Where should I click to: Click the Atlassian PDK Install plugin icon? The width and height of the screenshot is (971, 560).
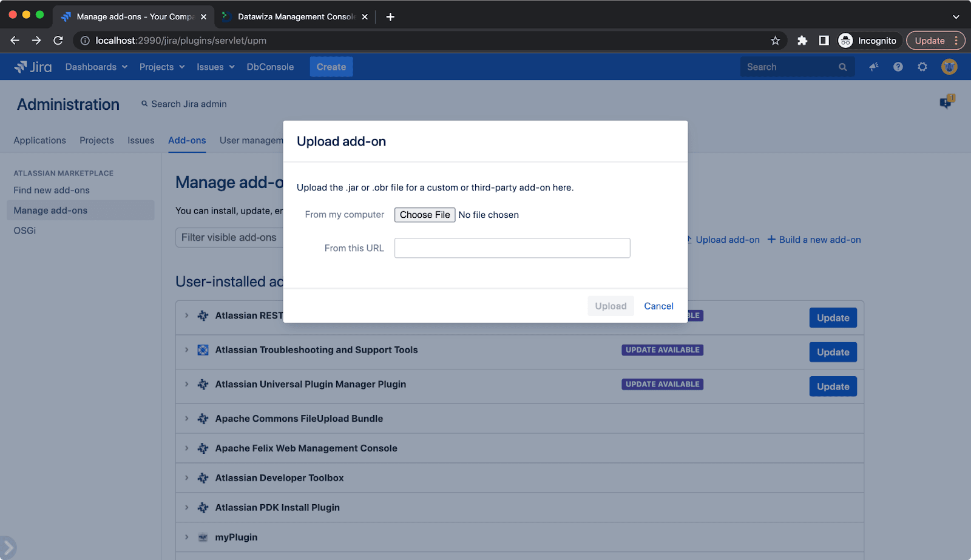(203, 508)
